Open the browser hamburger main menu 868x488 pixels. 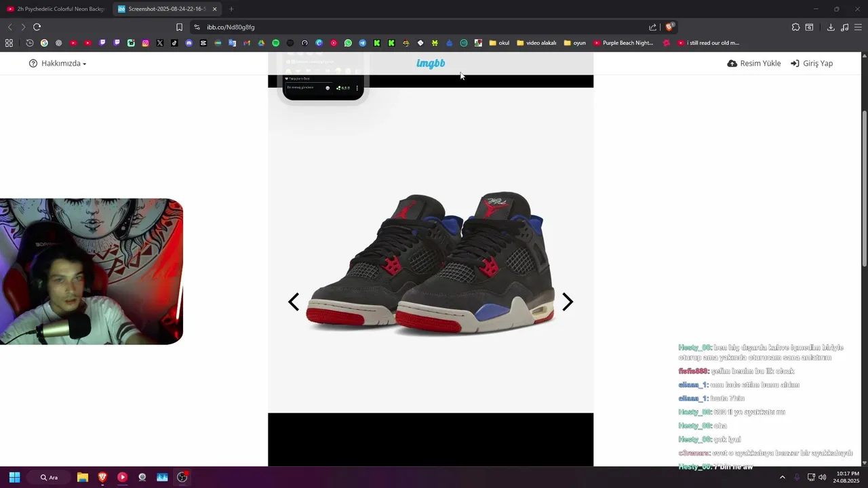(x=858, y=27)
